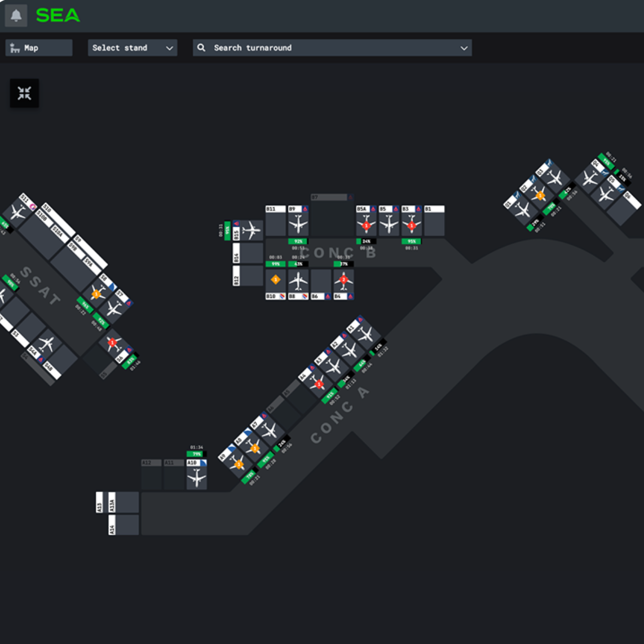Screen dimensions: 644x644
Task: Open the notifications bell
Action: [x=16, y=16]
